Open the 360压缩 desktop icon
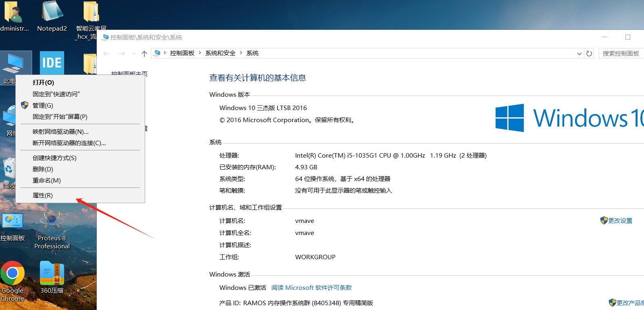 [x=52, y=278]
